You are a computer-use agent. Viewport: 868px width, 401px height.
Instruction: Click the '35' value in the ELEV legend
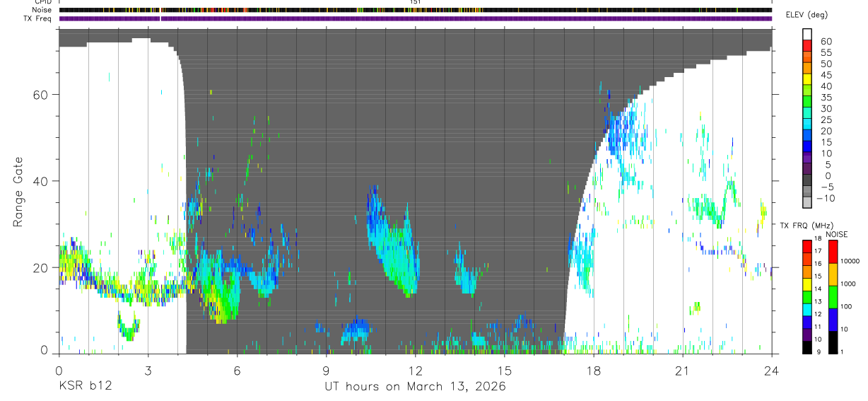[x=825, y=98]
